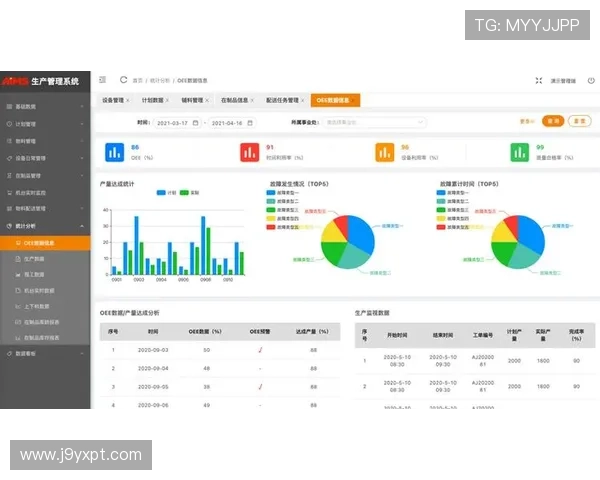Toggle the 计划 legend in the bar chart
This screenshot has height=480, width=600.
(164, 192)
